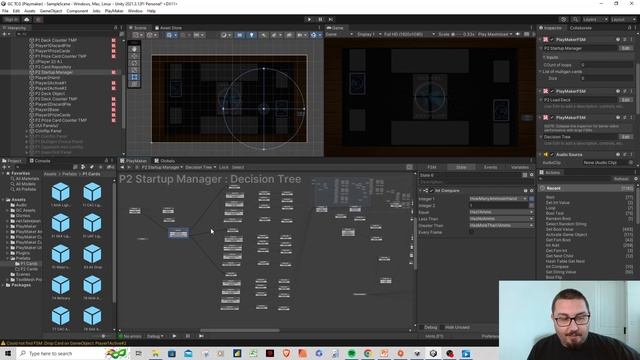
Task: Open P2 Startup Manager FSM owner dropdown
Action: click(x=162, y=167)
